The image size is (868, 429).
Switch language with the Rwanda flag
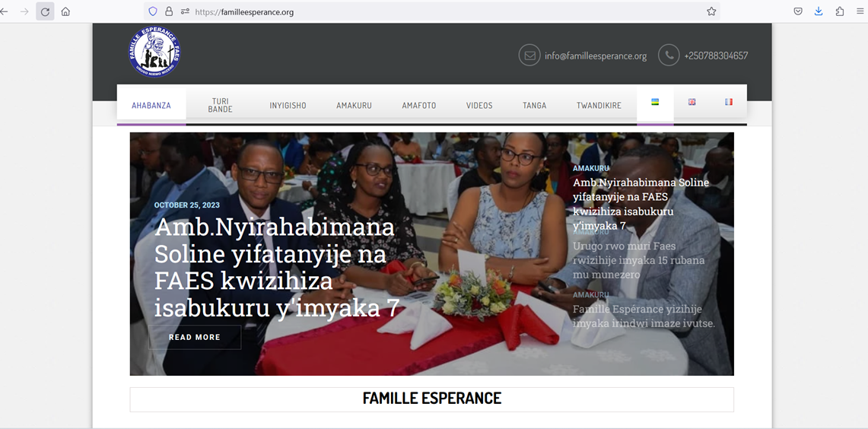pyautogui.click(x=655, y=102)
